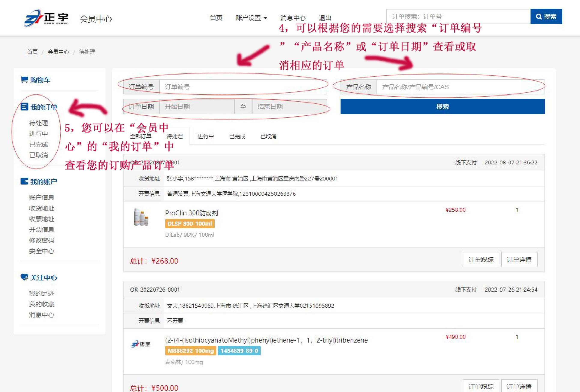The height and width of the screenshot is (392, 580).
Task: Open 我的足迹 in sidebar
Action: [x=41, y=294]
